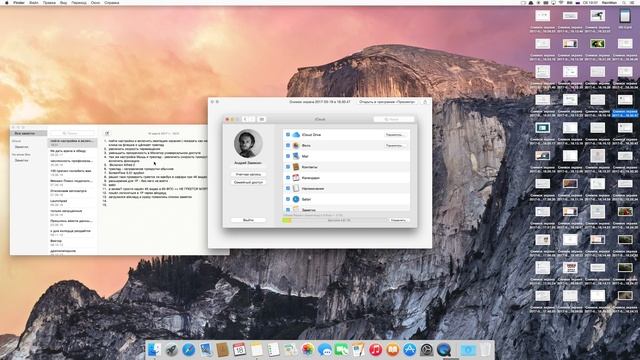Select the highlighted screenshot file on desktop
This screenshot has width=640, height=360.
coord(625,106)
